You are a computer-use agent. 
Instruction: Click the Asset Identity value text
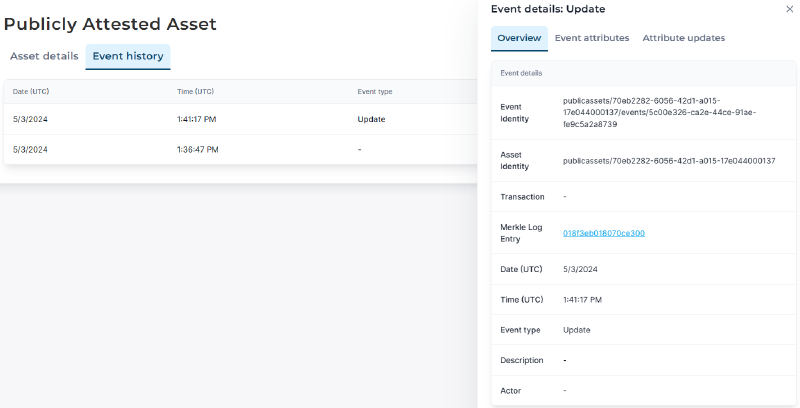tap(669, 160)
